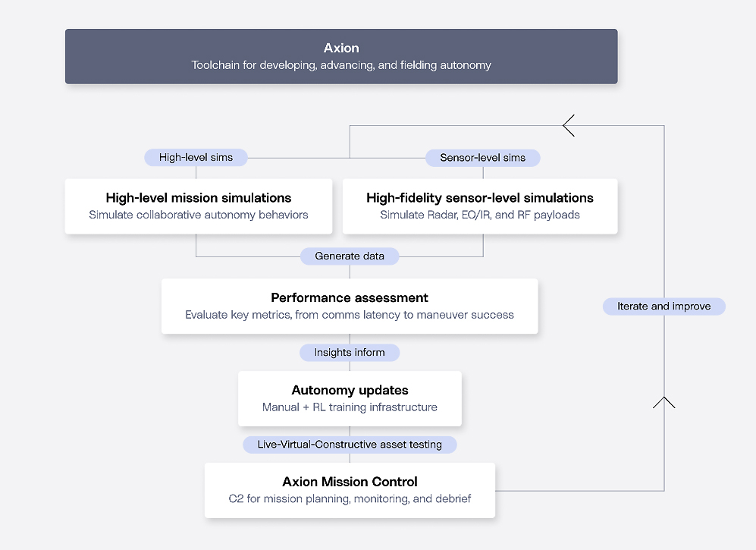Click the Autonomy updates heading

tap(350, 390)
